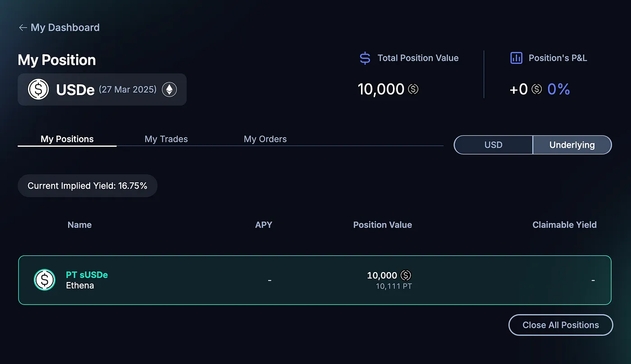The height and width of the screenshot is (364, 631).
Task: Click coin icon in Position Value cell
Action: (x=406, y=275)
